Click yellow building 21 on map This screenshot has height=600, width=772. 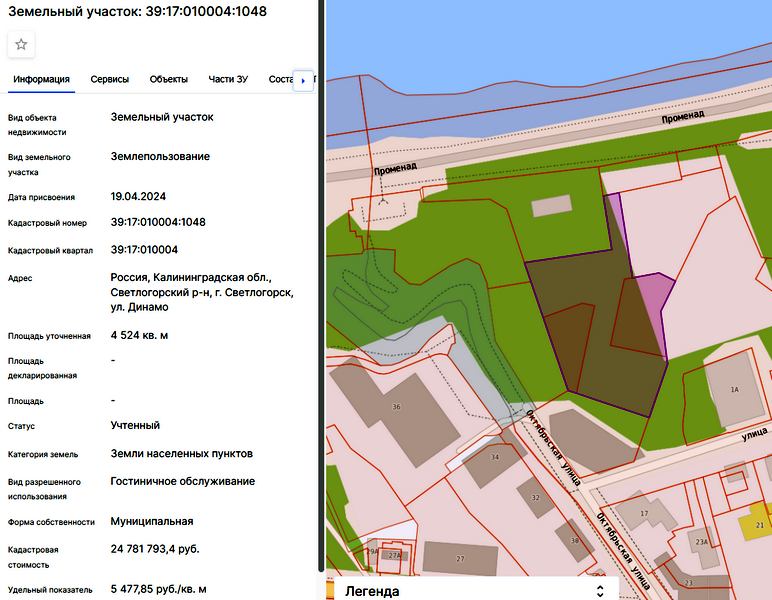click(x=757, y=524)
